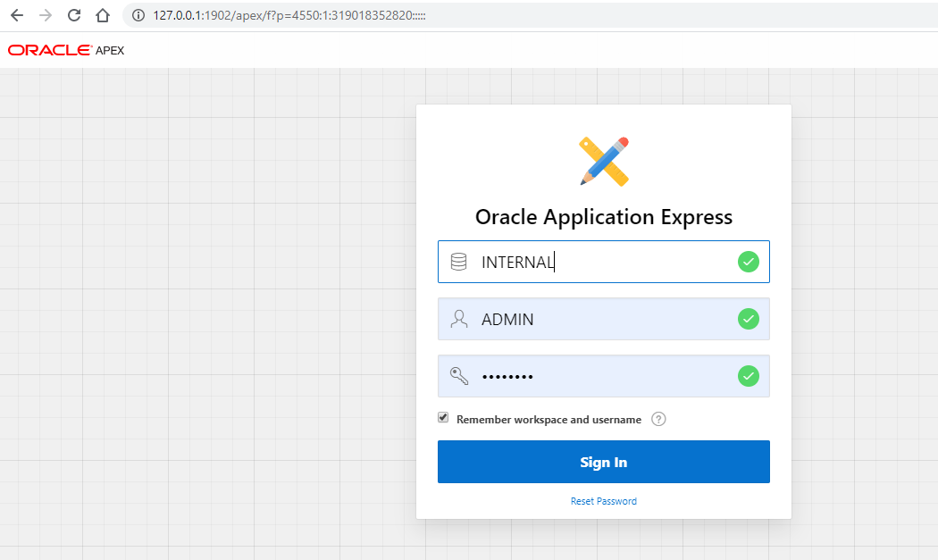The width and height of the screenshot is (938, 560).
Task: Click the browser refresh button
Action: coord(73,14)
